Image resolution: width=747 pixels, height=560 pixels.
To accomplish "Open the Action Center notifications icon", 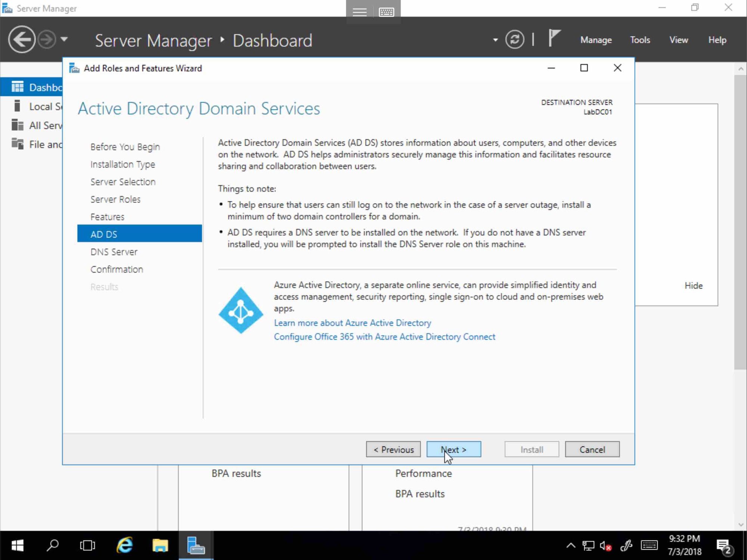I will [724, 547].
